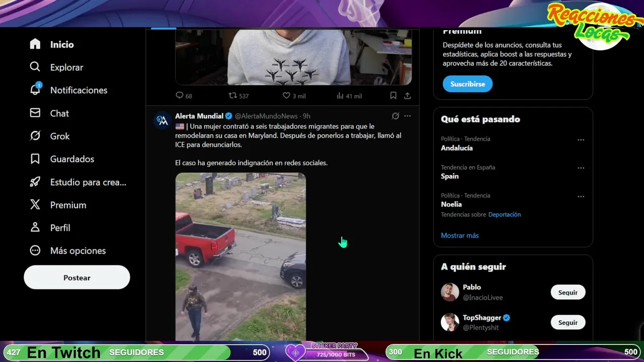This screenshot has width=644, height=362.
Task: Open the Explorar search icon
Action: (35, 67)
